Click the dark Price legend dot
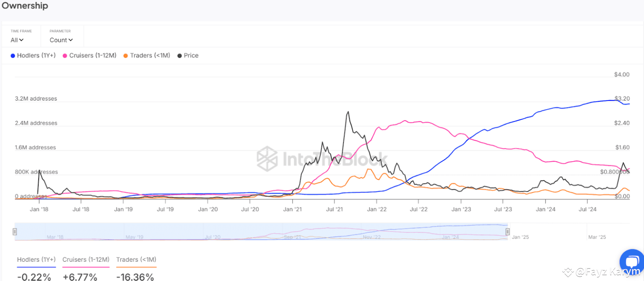The width and height of the screenshot is (644, 281). [180, 56]
